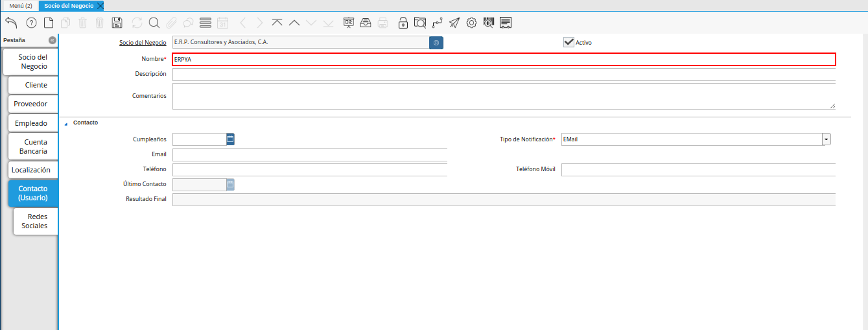Open the Process gear icon in toolbar
868x330 pixels.
(x=471, y=23)
